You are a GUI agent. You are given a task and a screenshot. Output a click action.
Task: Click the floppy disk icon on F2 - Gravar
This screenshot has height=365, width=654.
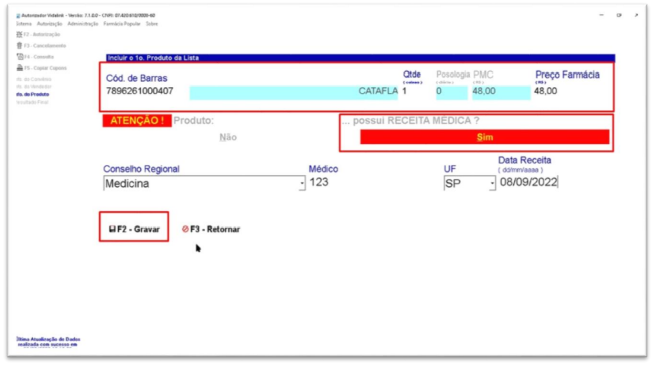click(x=112, y=229)
